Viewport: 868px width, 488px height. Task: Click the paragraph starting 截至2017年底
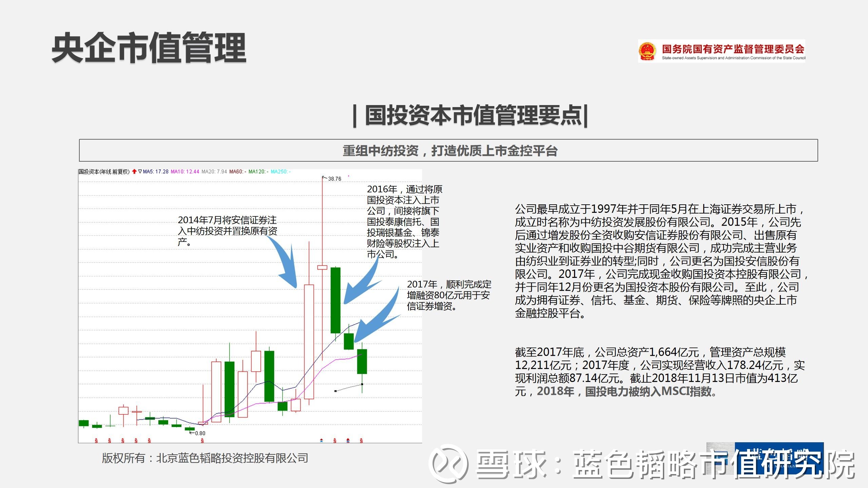click(659, 372)
